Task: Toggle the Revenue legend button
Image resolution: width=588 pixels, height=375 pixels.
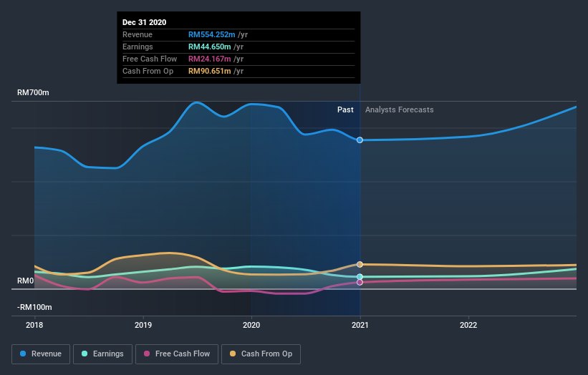Action: click(x=41, y=354)
